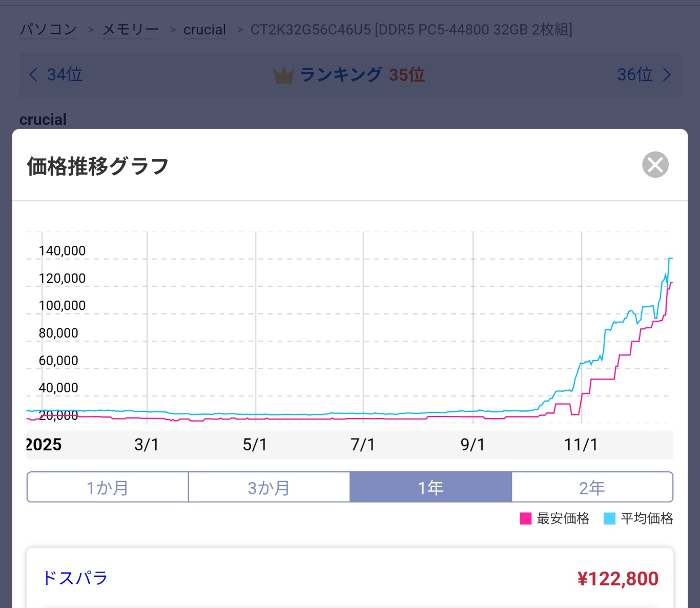Click the blue 平均価格 legend square
The image size is (700, 608).
609,518
